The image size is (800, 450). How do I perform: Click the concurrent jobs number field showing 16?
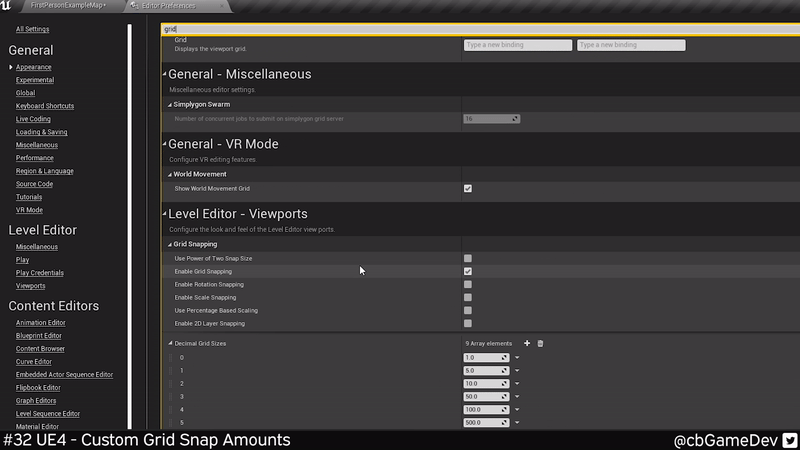[x=487, y=119]
